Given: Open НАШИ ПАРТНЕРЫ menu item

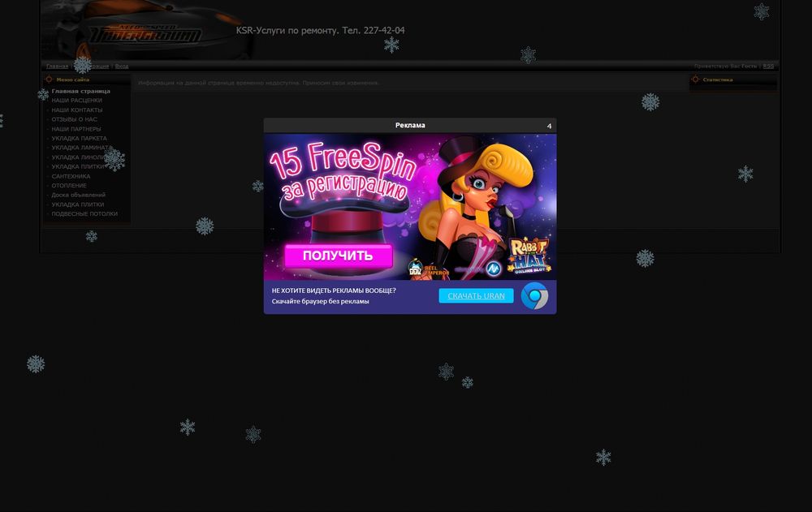Looking at the screenshot, I should pyautogui.click(x=76, y=129).
